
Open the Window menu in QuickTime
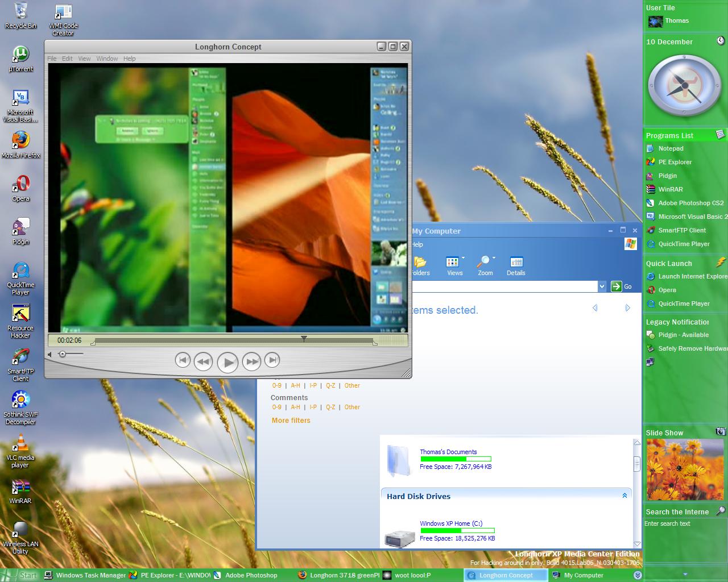coord(107,59)
